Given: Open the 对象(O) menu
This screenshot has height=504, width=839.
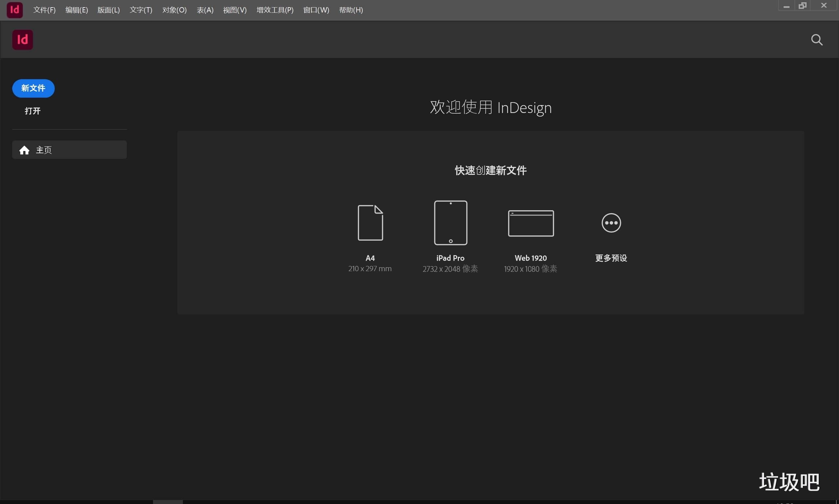Looking at the screenshot, I should (174, 10).
